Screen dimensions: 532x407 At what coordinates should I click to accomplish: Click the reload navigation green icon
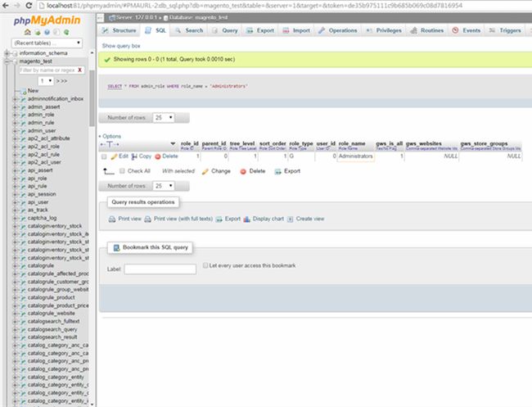[x=66, y=32]
